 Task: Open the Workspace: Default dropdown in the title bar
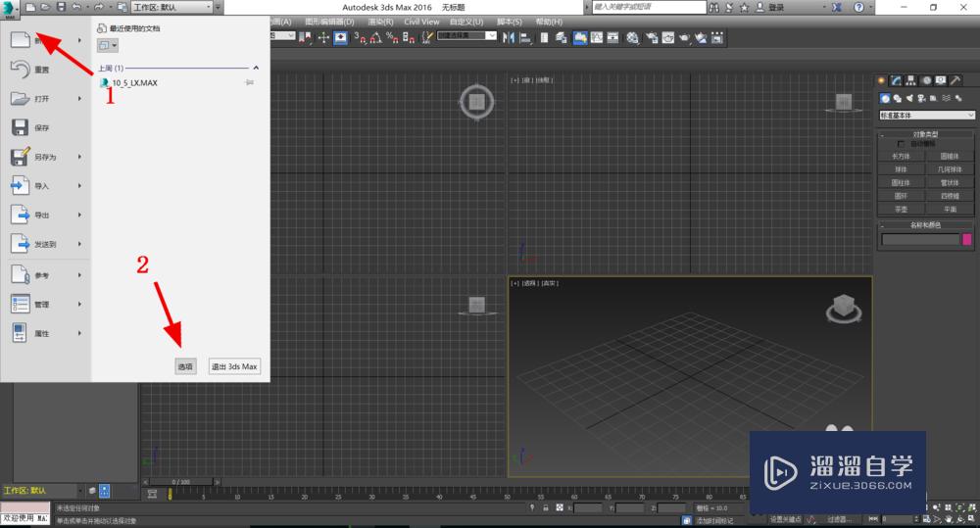171,7
